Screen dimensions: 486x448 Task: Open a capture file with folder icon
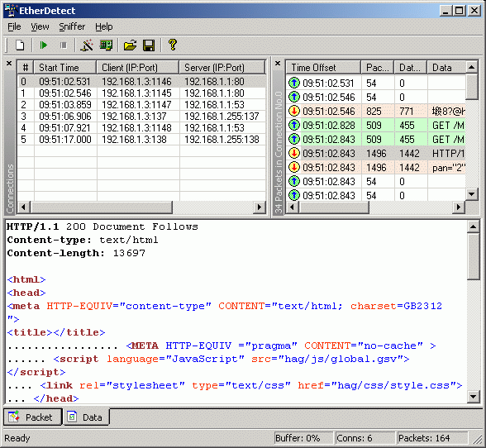click(x=131, y=45)
